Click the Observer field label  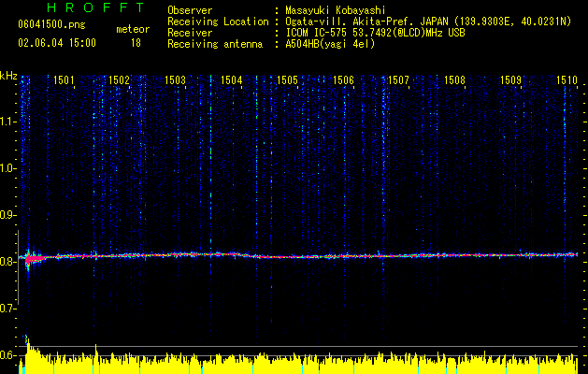[190, 10]
